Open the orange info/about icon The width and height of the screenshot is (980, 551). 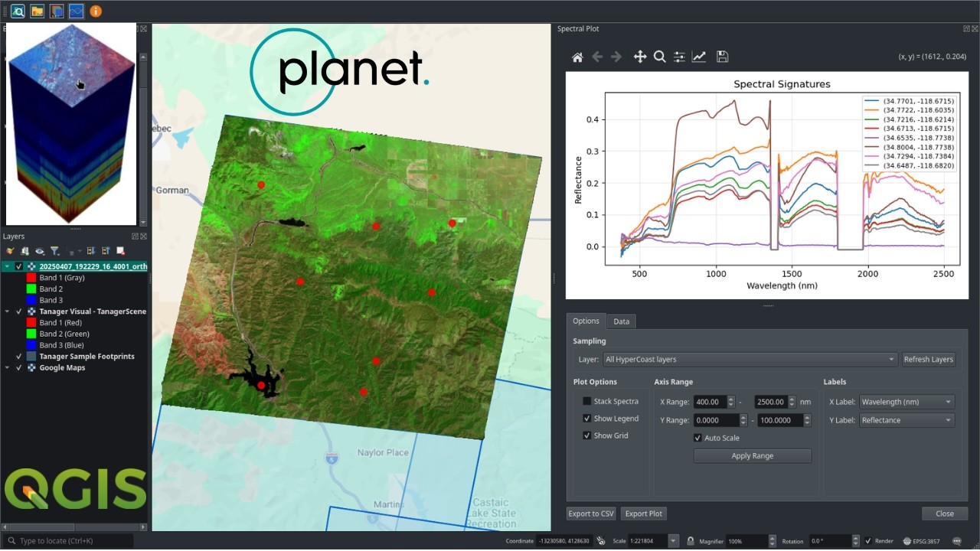click(96, 11)
